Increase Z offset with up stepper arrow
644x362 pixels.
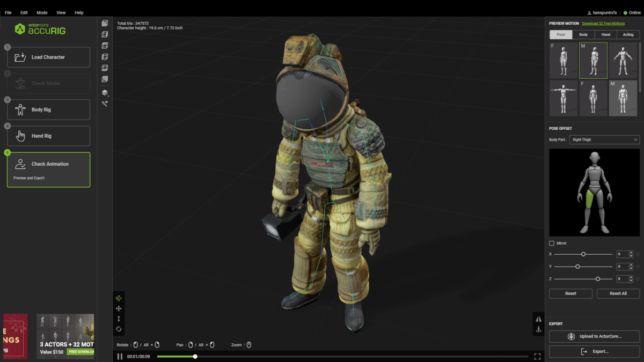(631, 277)
